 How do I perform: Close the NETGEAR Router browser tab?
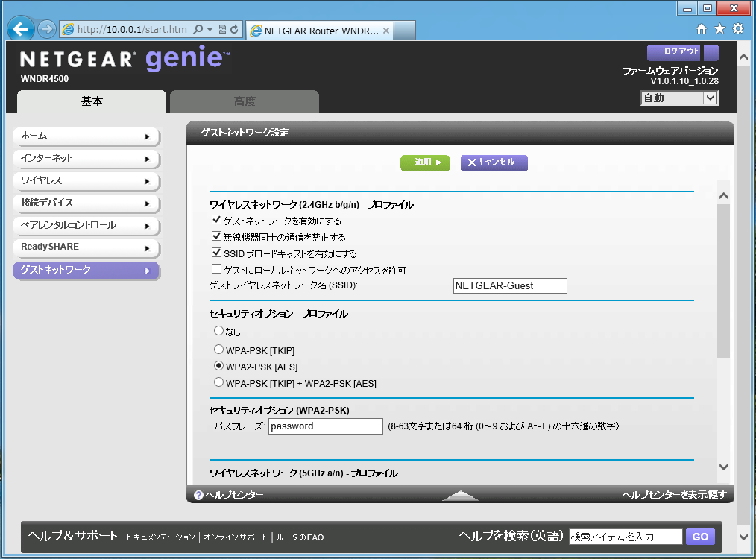[x=385, y=31]
